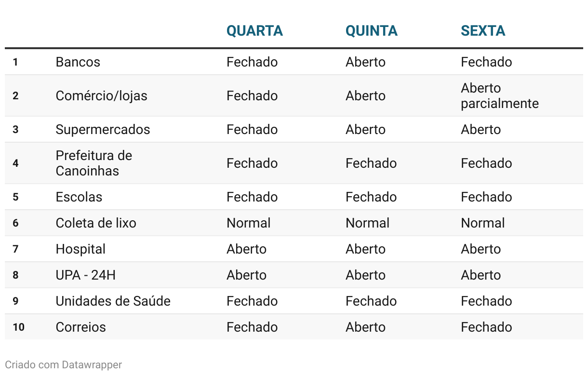This screenshot has width=588, height=376.
Task: Select the Unidades de Saúde label
Action: [113, 301]
